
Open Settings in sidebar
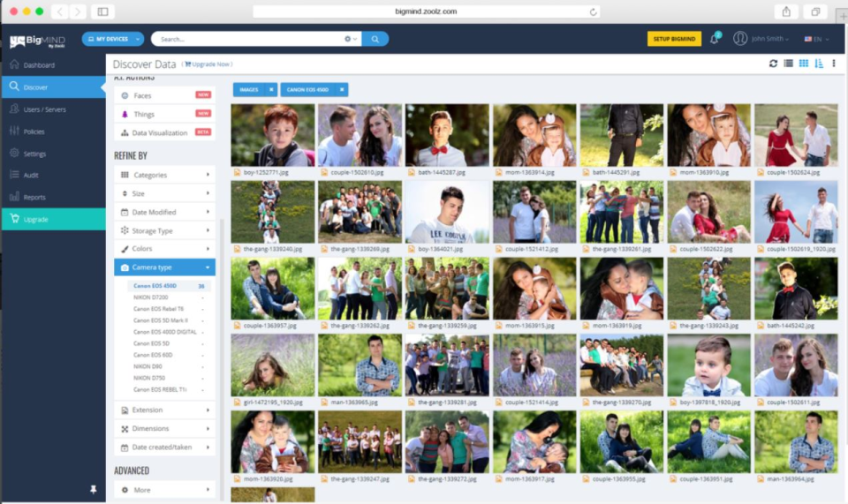pos(54,154)
